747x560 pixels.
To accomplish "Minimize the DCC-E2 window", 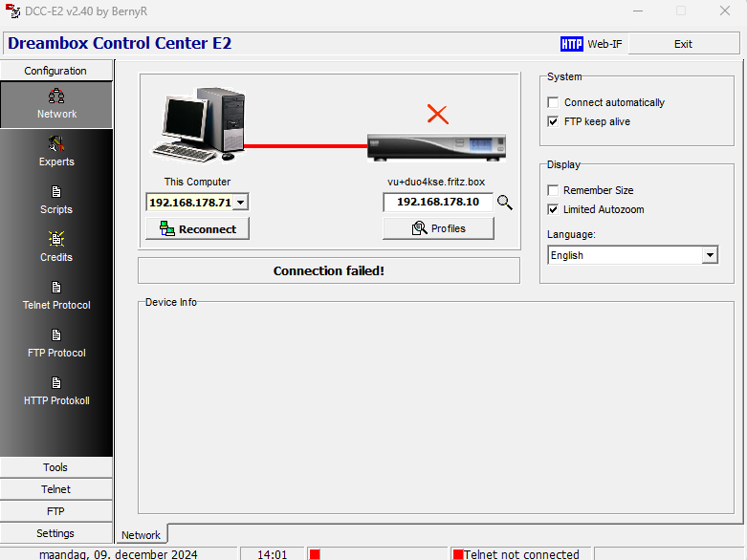I will coord(637,11).
